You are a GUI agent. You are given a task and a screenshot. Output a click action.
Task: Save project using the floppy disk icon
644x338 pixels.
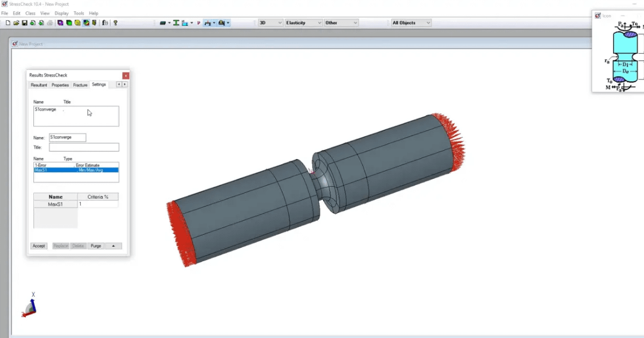point(25,23)
